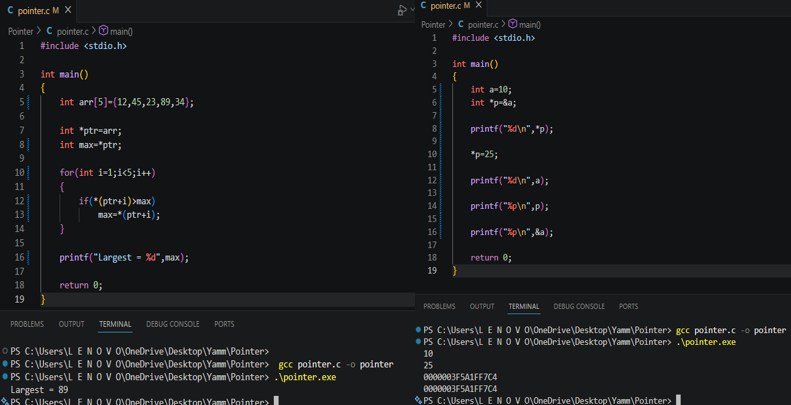Viewport: 791px width, 405px height.
Task: Click the blue dot beside gcc command in the right terminal
Action: pos(418,330)
